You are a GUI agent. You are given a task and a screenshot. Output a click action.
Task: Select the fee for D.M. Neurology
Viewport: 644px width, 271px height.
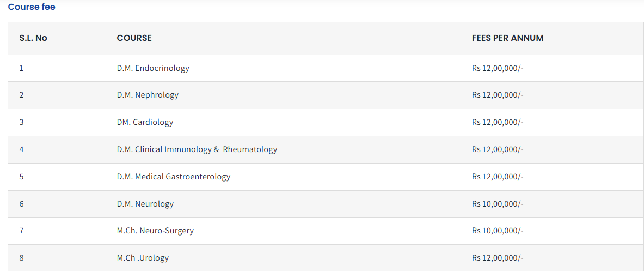click(497, 204)
